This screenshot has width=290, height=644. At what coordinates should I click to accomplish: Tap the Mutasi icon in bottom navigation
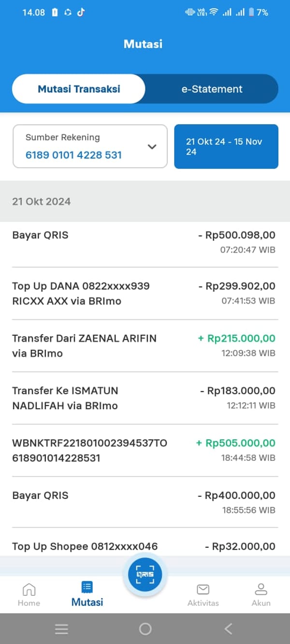pos(87,587)
